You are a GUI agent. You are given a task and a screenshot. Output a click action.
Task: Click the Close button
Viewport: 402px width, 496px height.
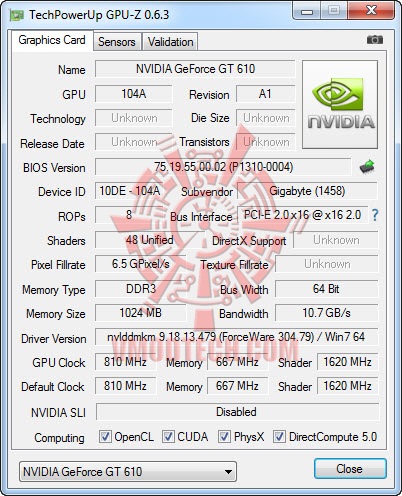point(350,469)
